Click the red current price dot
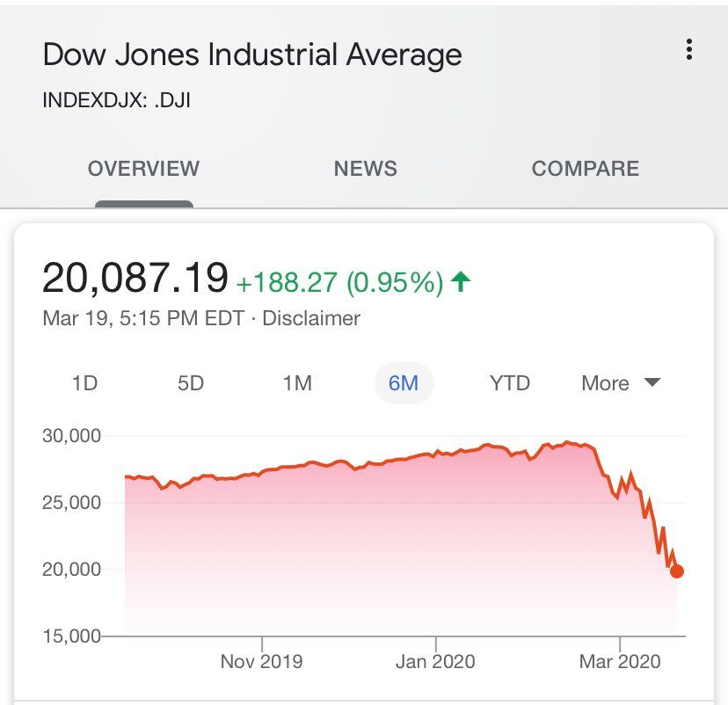Viewport: 728px width, 705px height. 676,571
